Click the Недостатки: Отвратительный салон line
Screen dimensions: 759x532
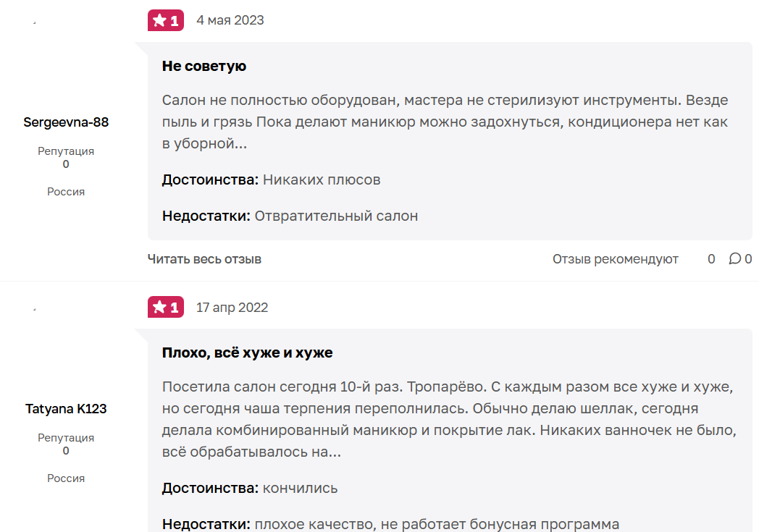(290, 216)
